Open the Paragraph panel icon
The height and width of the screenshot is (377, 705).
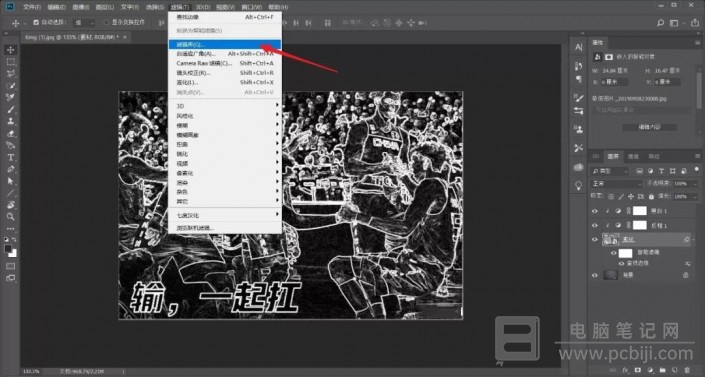point(579,80)
